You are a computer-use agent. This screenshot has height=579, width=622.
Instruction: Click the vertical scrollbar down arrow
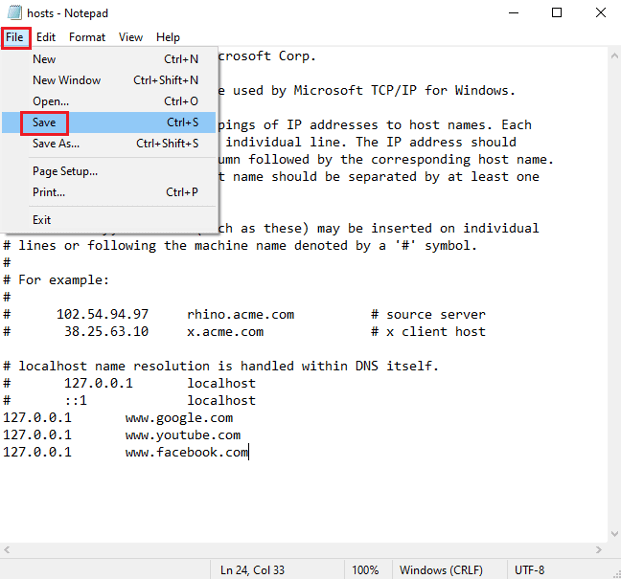tap(612, 535)
